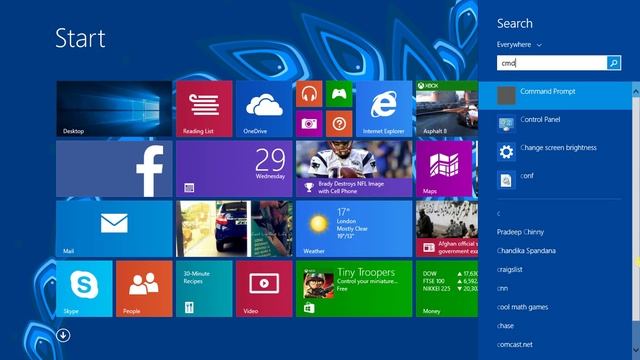640x360 pixels.
Task: Open the 30-Minute Recipes Food tile
Action: point(204,289)
